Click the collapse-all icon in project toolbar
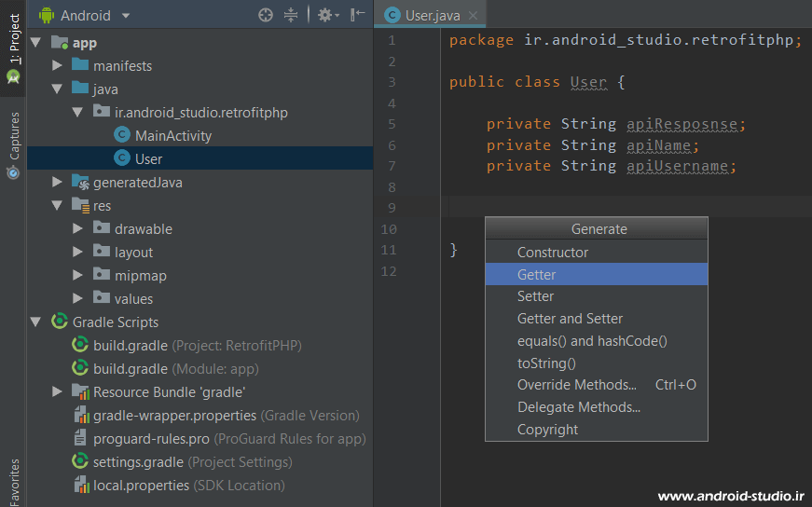Viewport: 812px width, 507px height. pyautogui.click(x=291, y=16)
